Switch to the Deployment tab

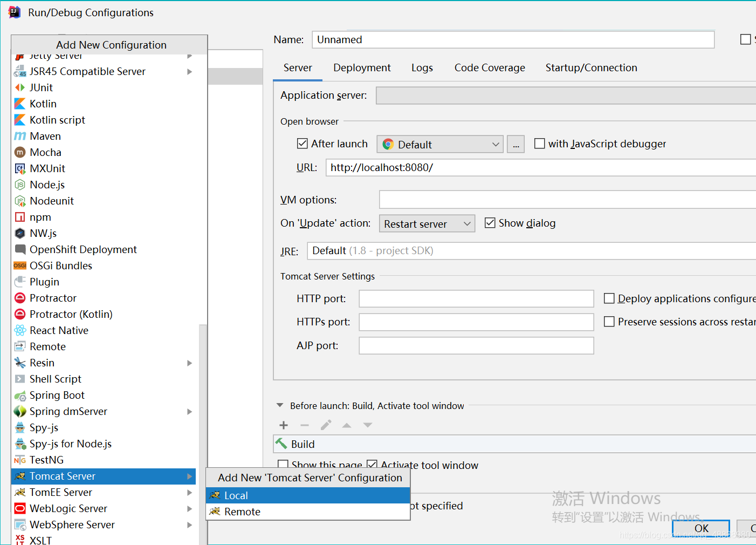pyautogui.click(x=362, y=68)
